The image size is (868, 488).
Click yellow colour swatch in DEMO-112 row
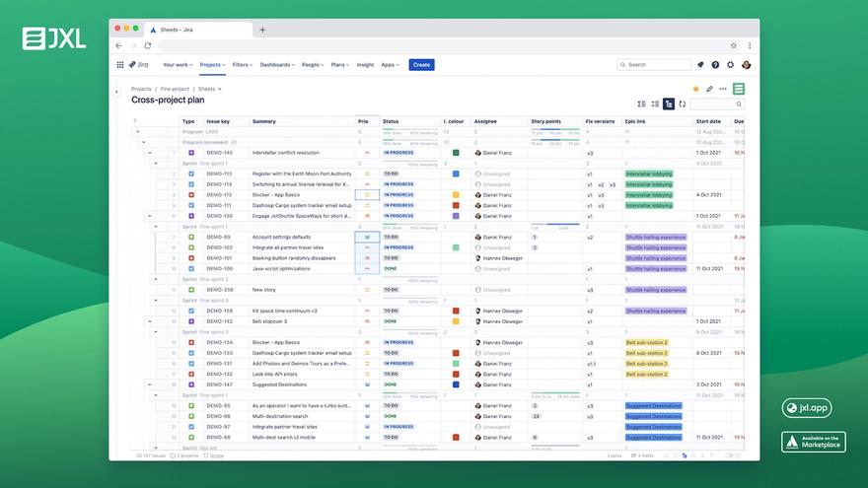(456, 195)
